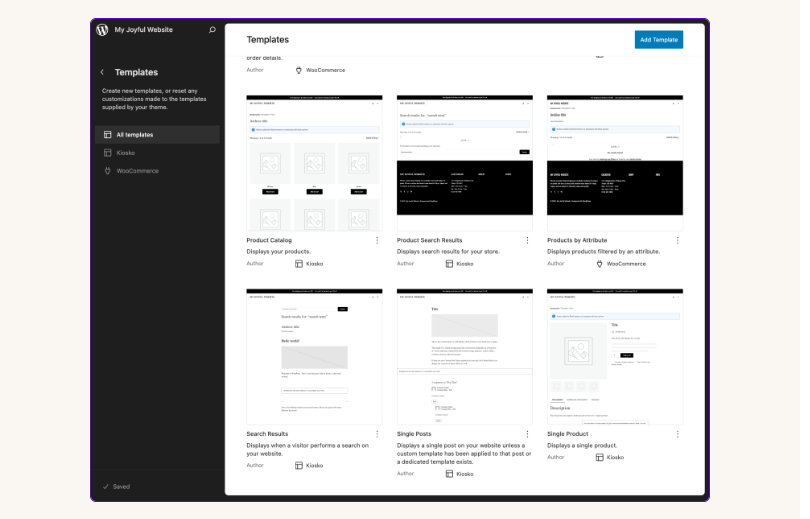Open the search magnifier icon
Screen dimensions: 810x519
pyautogui.click(x=212, y=30)
